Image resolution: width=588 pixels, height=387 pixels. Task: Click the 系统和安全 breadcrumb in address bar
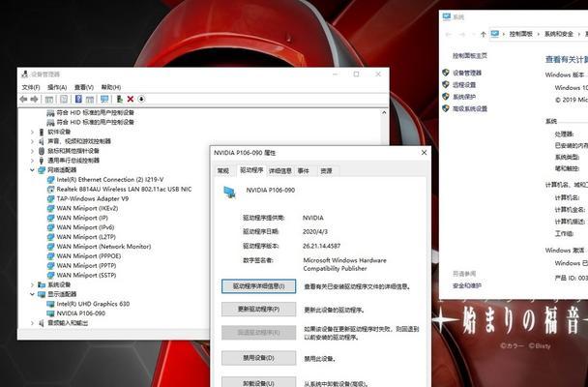559,34
